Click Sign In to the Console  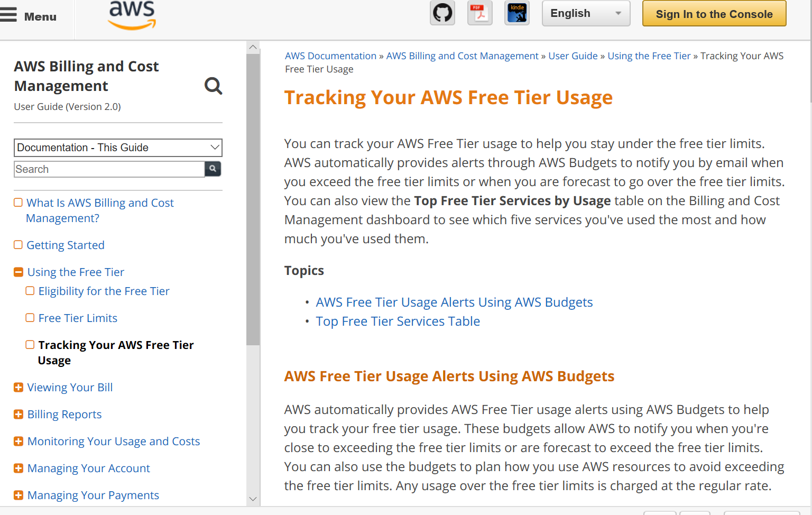pyautogui.click(x=714, y=14)
